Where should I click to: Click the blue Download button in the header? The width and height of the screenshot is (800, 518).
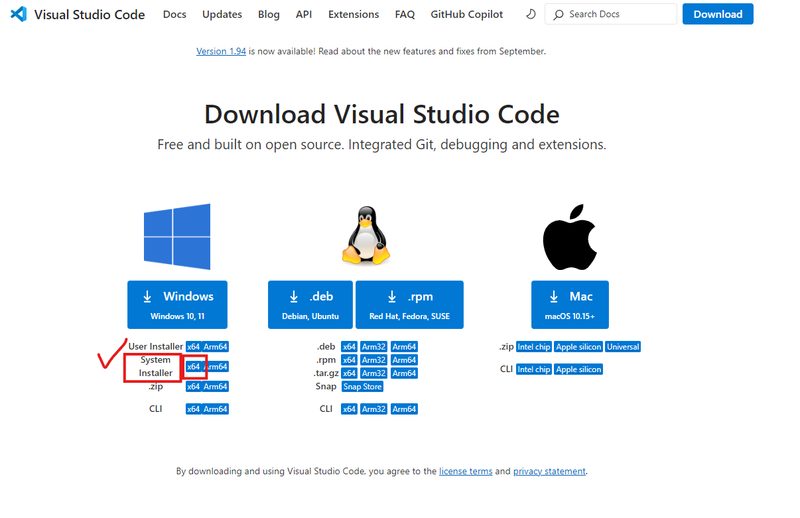(718, 14)
